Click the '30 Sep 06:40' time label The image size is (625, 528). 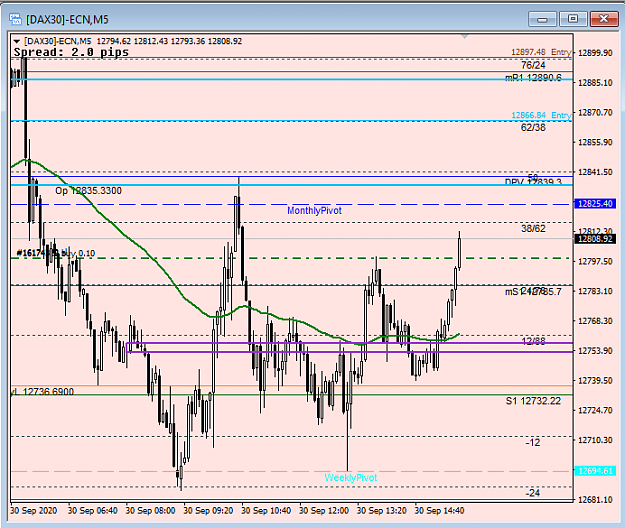pyautogui.click(x=92, y=511)
